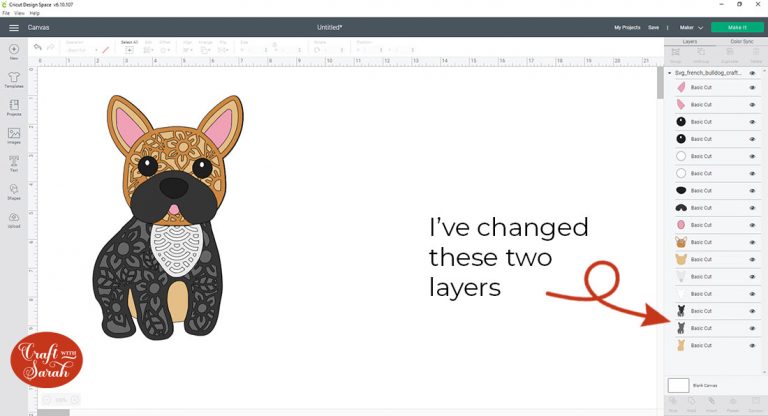The width and height of the screenshot is (768, 416).
Task: Click the My Projects link
Action: click(x=627, y=28)
